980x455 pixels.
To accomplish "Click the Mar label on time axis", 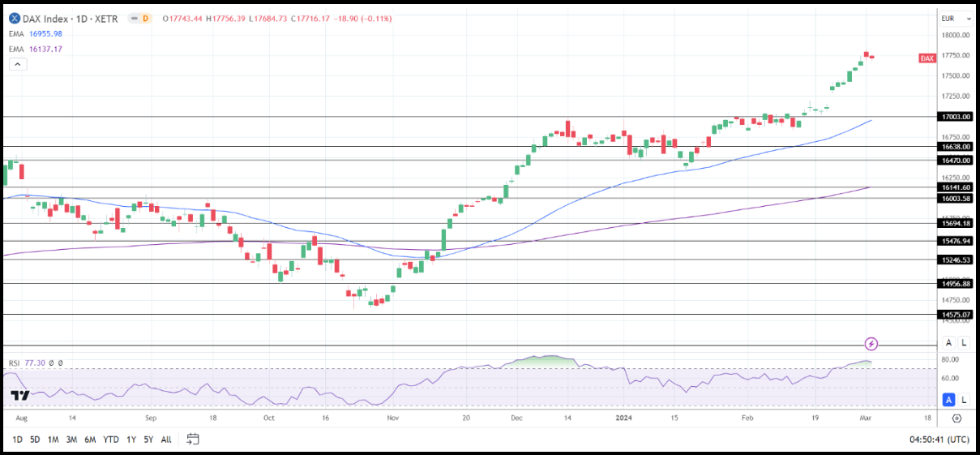I will point(866,419).
